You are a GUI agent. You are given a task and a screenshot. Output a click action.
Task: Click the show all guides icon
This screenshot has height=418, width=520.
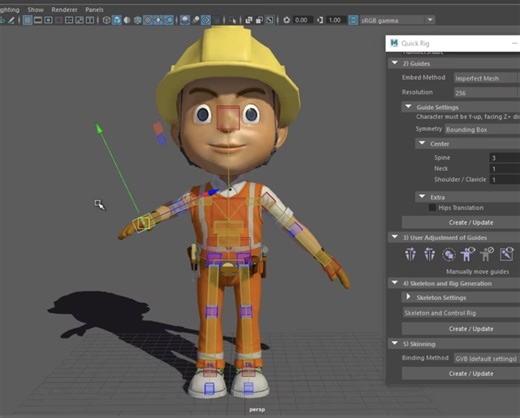(468, 254)
